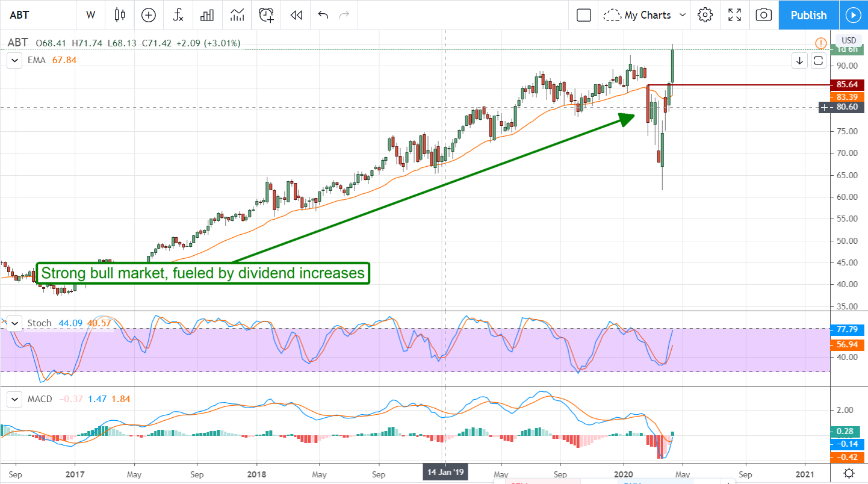Screen dimensions: 868x484
Task: Select the MACD indicator label
Action: point(40,399)
